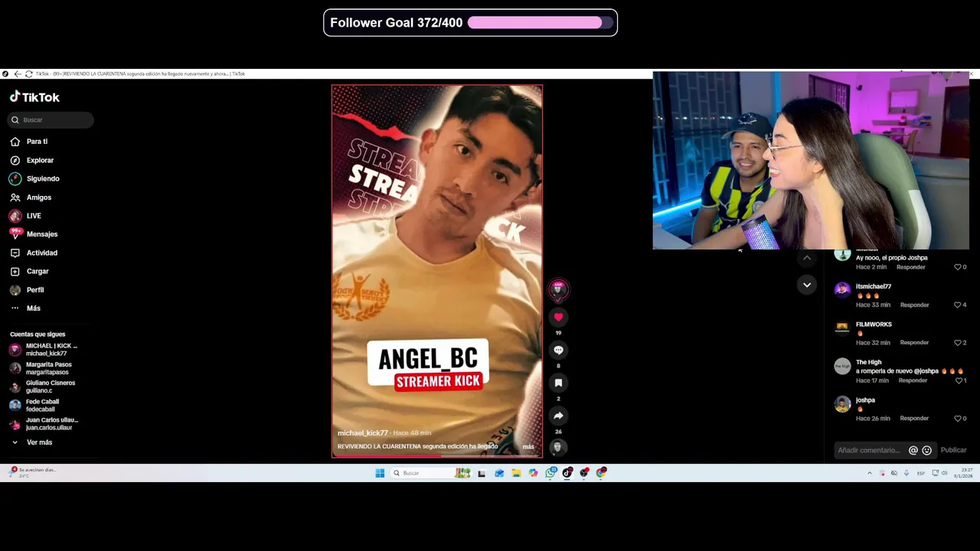Open emoji picker in comment box

[926, 451]
